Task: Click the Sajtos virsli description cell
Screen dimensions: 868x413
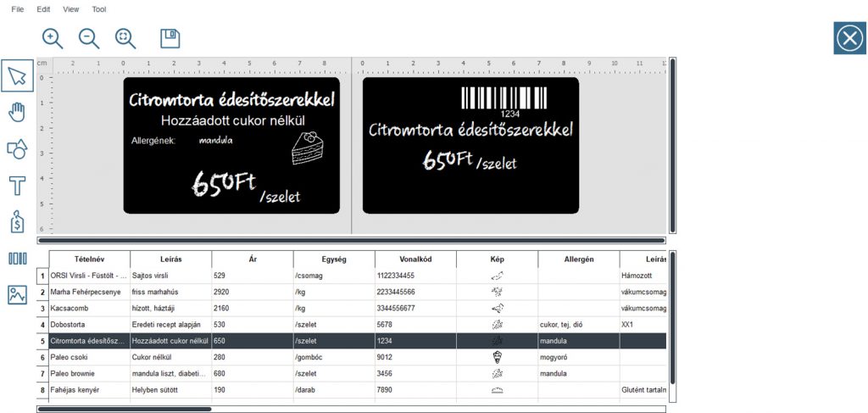Action: tap(171, 276)
